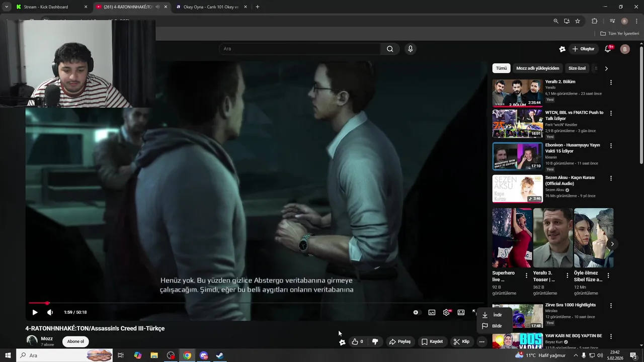Advance the shorts shelf with right arrow
Screen dimensions: 644x362
612,244
